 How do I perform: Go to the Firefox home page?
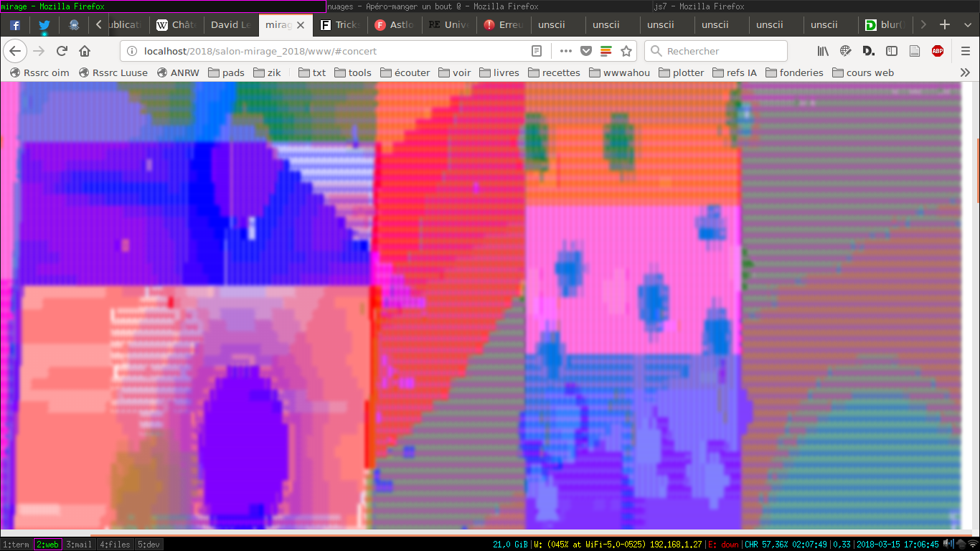point(85,51)
